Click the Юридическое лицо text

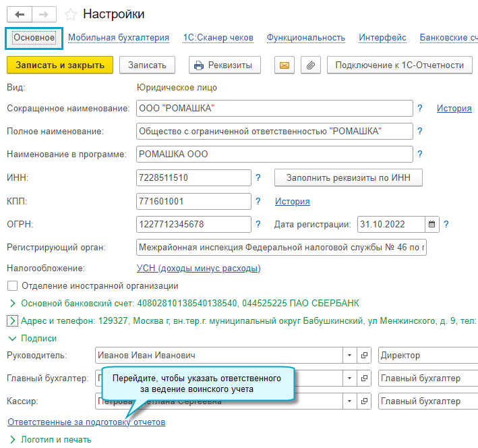(177, 88)
